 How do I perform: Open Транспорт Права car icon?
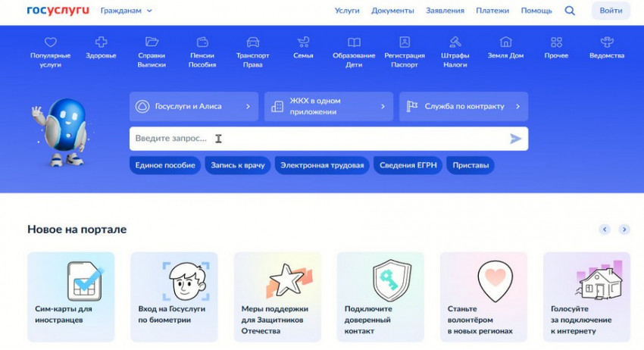tap(253, 42)
